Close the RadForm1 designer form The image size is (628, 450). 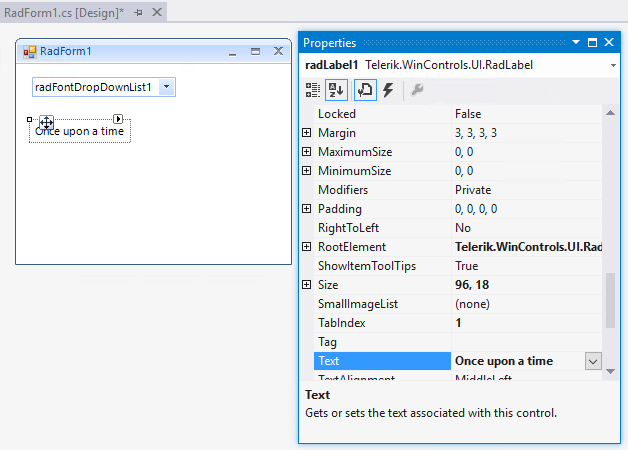tap(278, 51)
